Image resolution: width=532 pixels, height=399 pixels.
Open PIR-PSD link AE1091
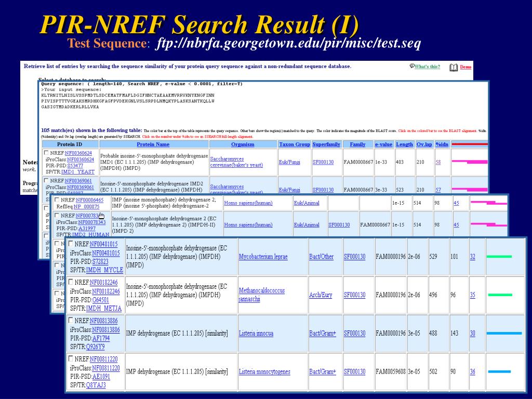point(101,377)
